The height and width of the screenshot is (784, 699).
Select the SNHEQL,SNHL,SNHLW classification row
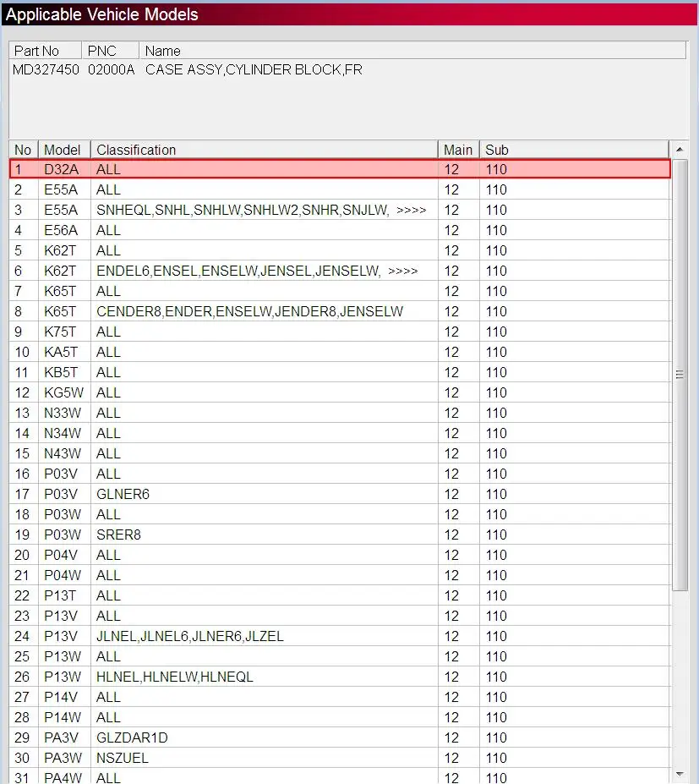point(340,210)
